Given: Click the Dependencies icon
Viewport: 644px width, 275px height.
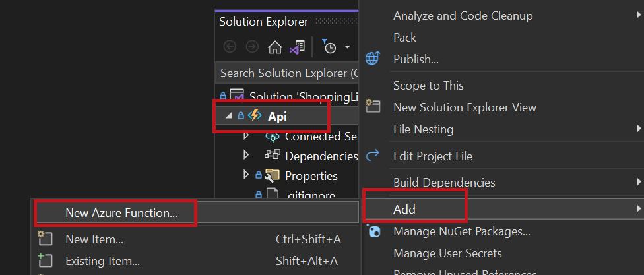Looking at the screenshot, I should (272, 155).
